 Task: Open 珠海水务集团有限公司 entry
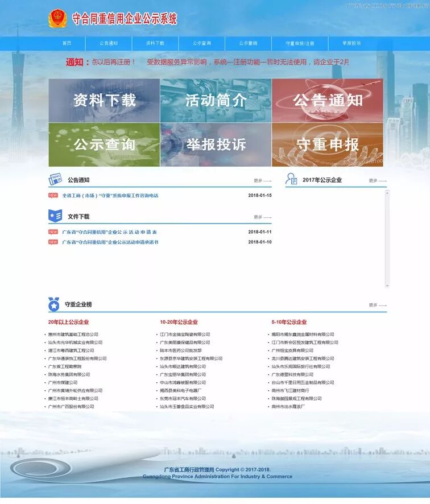coord(69,374)
